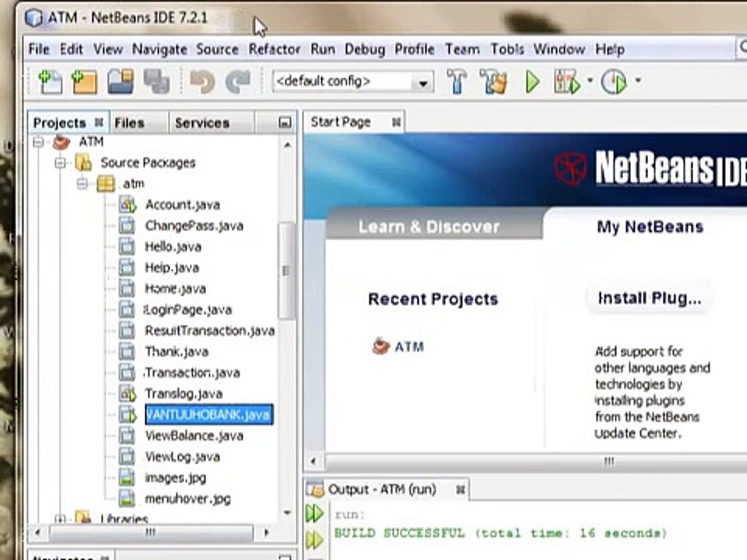747x560 pixels.
Task: Switch to the Services tab
Action: 202,123
